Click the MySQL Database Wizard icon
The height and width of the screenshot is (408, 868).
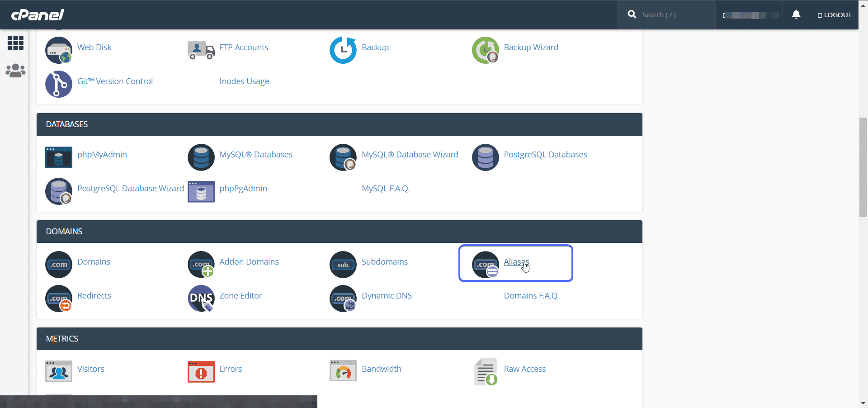click(x=343, y=157)
